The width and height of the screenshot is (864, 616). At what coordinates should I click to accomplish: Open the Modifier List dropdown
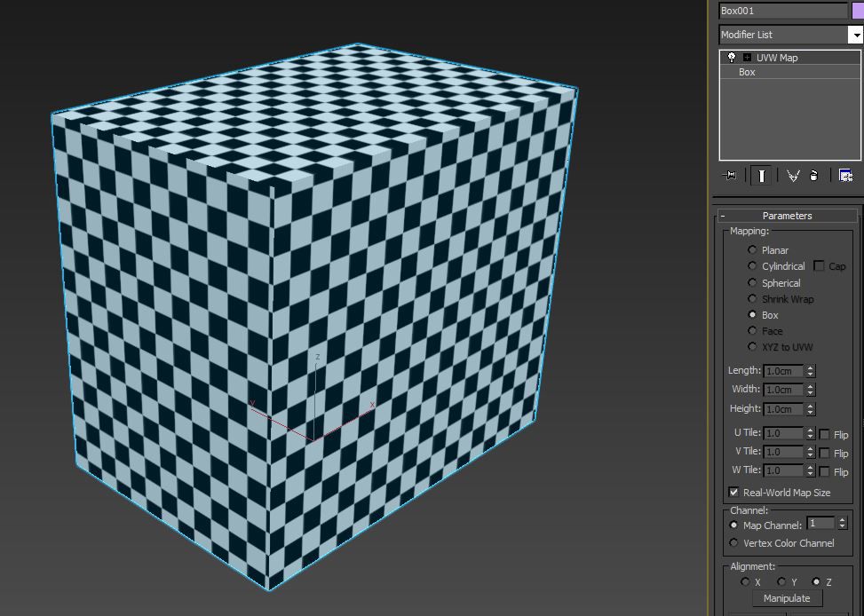pos(855,35)
